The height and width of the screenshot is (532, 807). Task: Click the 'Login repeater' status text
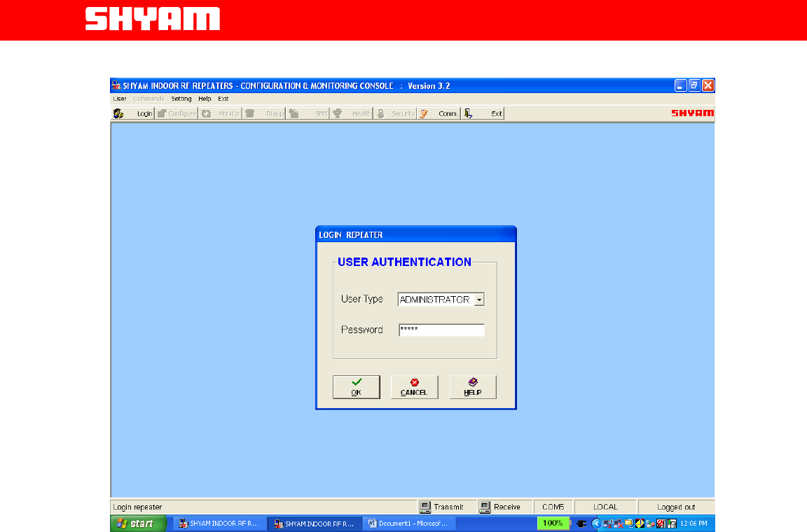click(x=137, y=507)
